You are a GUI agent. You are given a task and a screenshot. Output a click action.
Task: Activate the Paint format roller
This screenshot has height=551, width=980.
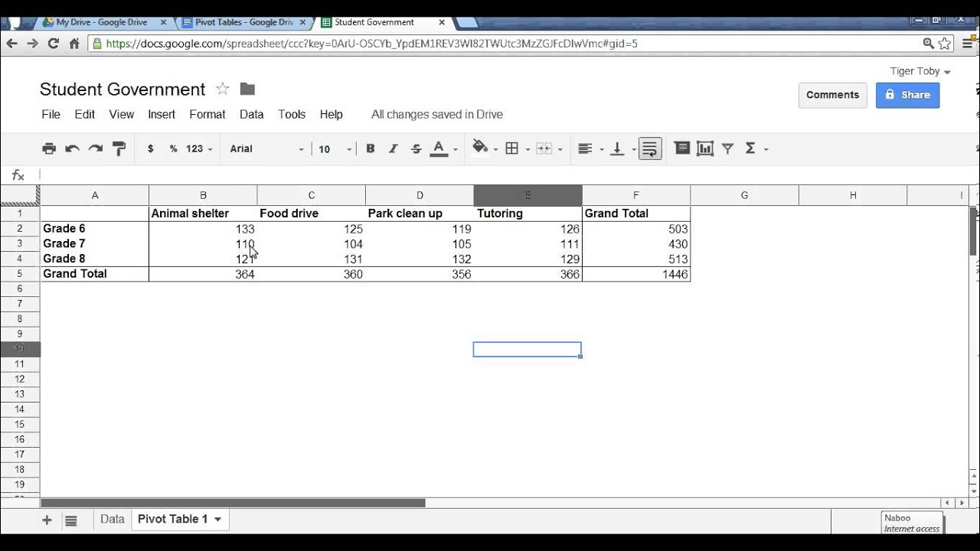(119, 148)
